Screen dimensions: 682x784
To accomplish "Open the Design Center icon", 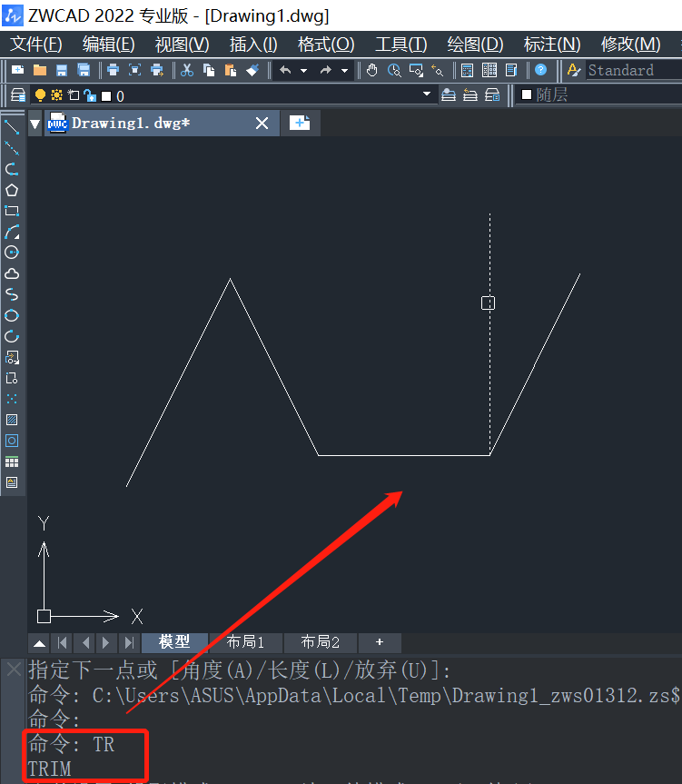I will point(489,70).
